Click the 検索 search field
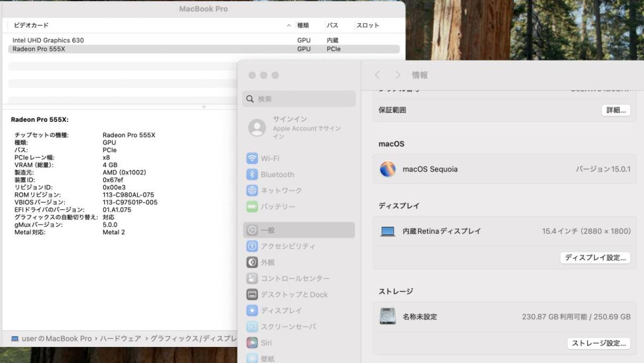 299,99
